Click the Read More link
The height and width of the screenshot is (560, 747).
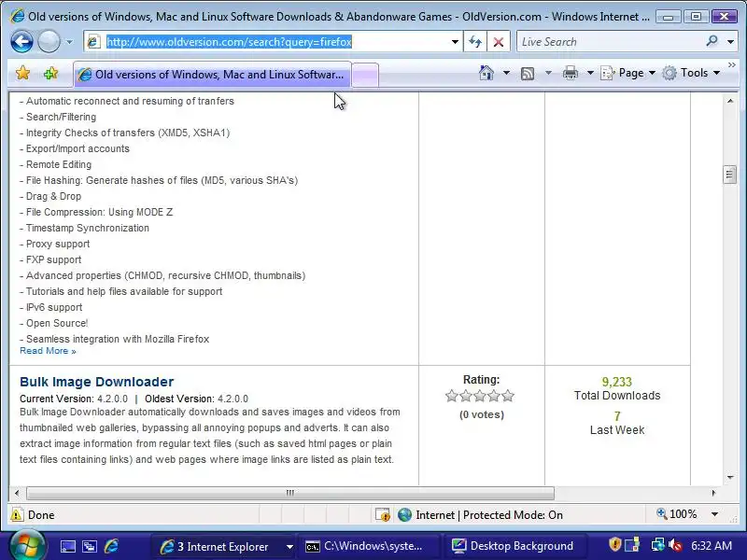48,351
